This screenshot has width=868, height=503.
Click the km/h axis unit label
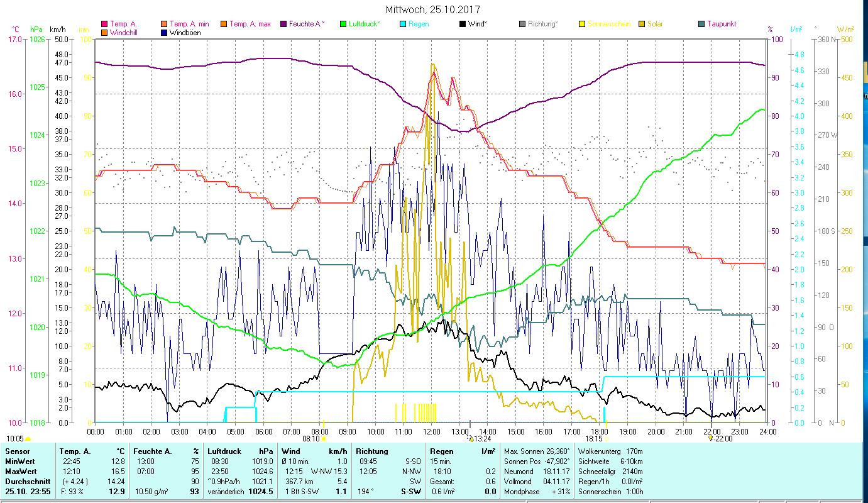57,30
